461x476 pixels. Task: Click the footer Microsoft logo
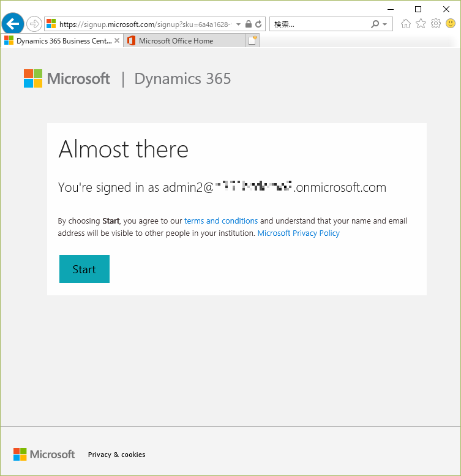(44, 454)
